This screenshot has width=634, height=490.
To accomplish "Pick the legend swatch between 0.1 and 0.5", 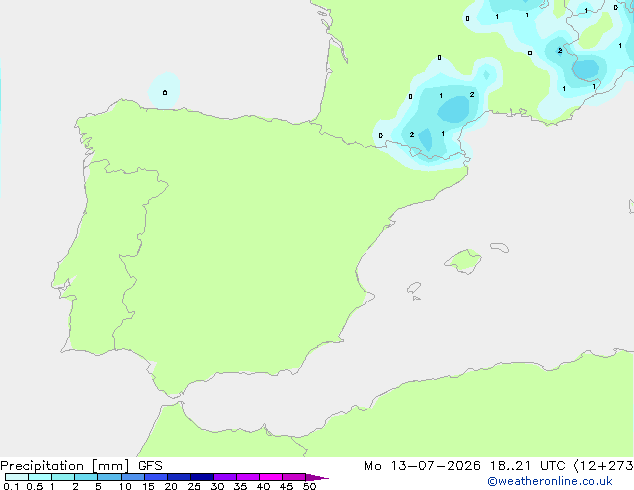I will pos(17,477).
